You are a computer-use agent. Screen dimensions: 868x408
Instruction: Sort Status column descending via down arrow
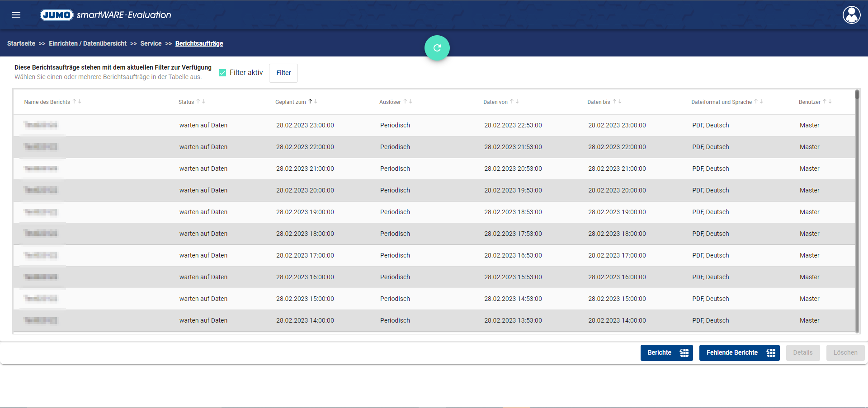pyautogui.click(x=203, y=102)
